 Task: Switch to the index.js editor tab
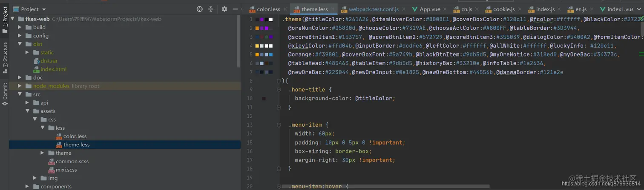(x=545, y=9)
